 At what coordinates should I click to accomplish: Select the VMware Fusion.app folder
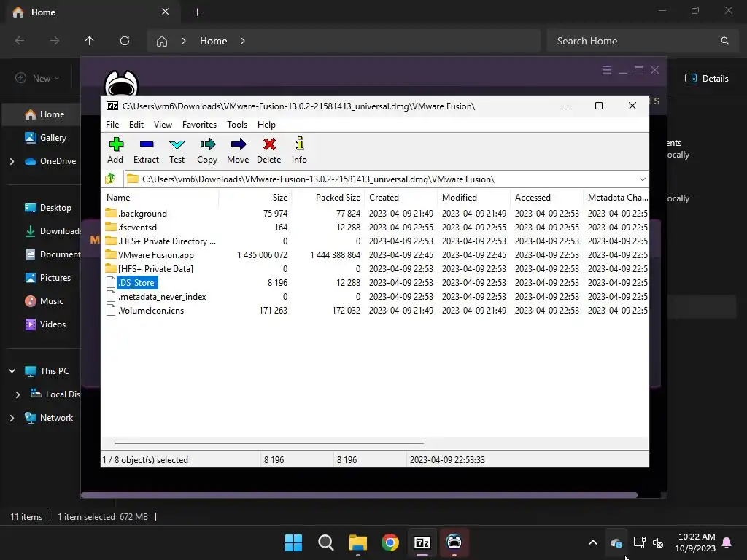[x=156, y=254]
